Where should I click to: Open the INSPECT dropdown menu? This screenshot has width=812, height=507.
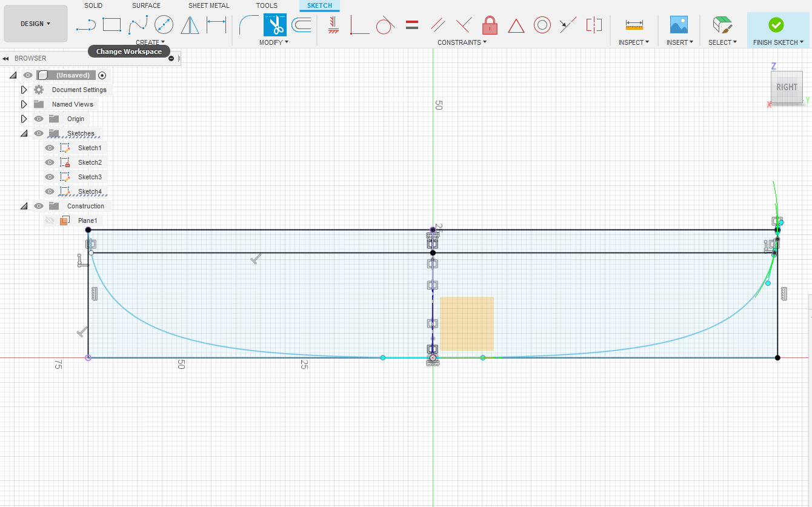[634, 42]
